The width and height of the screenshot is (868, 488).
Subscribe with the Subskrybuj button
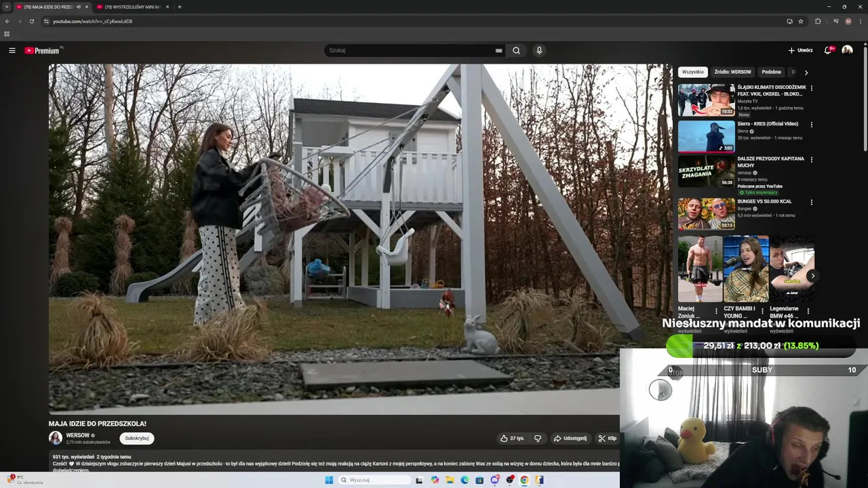point(137,438)
